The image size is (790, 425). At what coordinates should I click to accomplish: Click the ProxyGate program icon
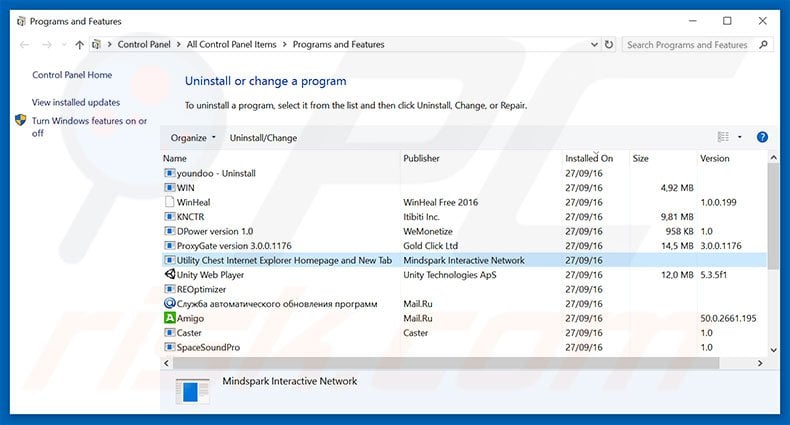pyautogui.click(x=170, y=246)
